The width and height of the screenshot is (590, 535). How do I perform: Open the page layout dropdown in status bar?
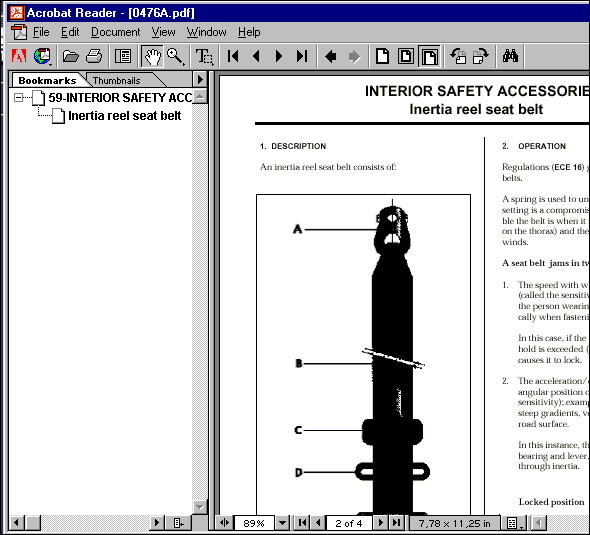click(x=514, y=523)
